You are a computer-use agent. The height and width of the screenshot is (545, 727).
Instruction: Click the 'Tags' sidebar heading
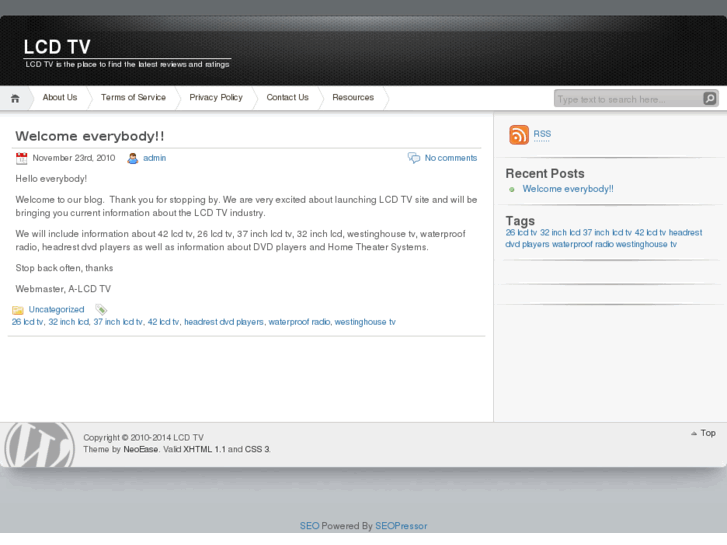pos(520,220)
